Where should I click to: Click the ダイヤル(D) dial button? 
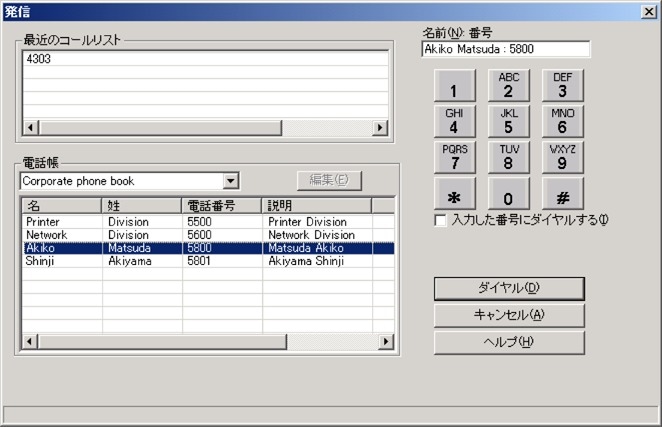[509, 288]
